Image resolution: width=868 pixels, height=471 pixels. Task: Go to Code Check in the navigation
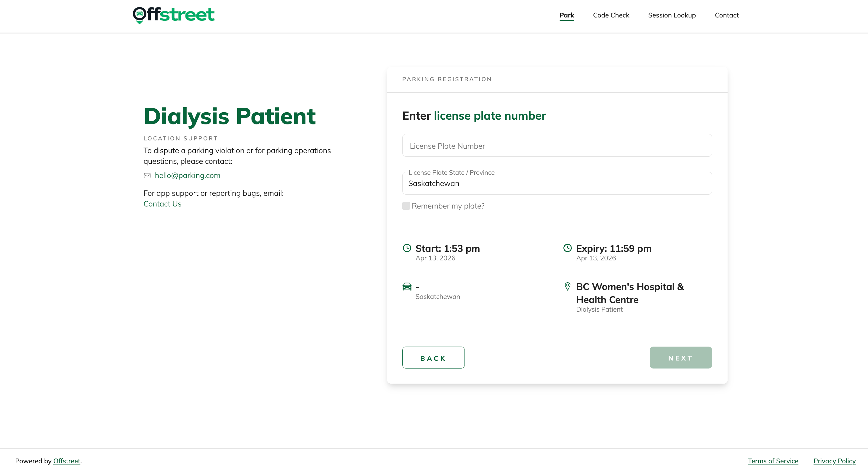tap(611, 15)
